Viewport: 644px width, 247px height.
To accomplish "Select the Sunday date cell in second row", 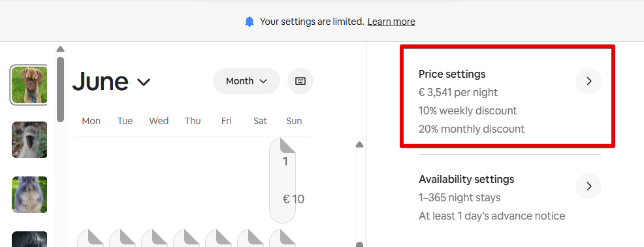I will pyautogui.click(x=282, y=238).
